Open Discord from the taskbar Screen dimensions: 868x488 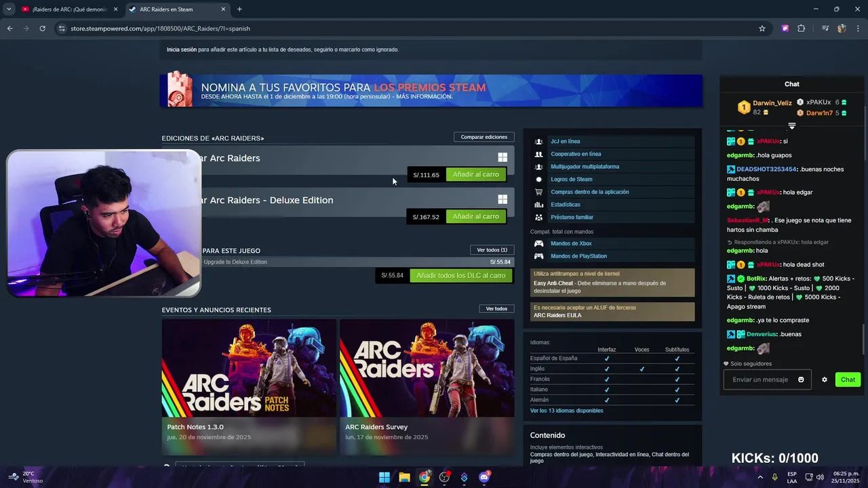tap(484, 477)
